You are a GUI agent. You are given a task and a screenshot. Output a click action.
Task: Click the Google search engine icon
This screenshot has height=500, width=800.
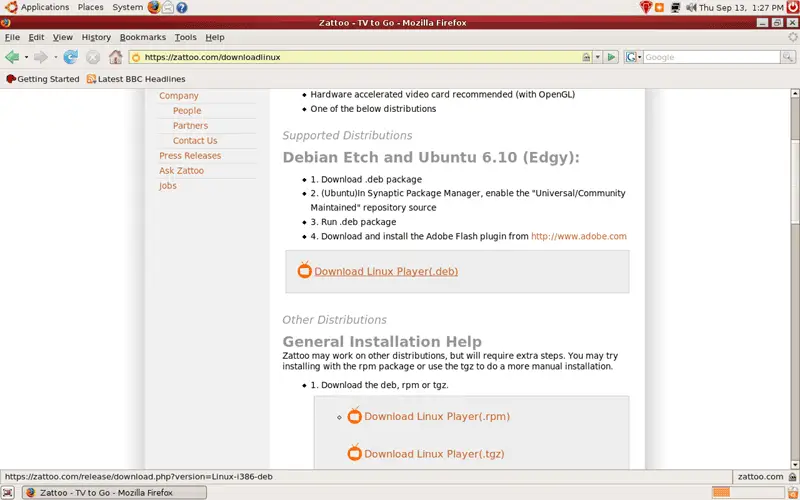631,57
